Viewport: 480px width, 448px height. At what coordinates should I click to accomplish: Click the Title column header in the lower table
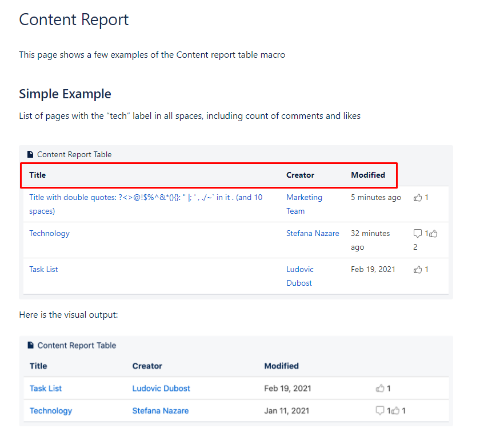pyautogui.click(x=38, y=366)
